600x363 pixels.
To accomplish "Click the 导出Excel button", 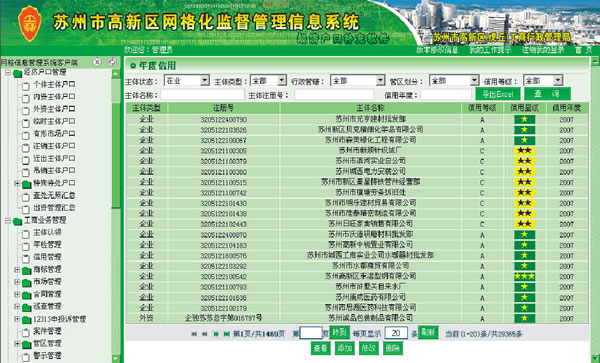I will pyautogui.click(x=497, y=94).
